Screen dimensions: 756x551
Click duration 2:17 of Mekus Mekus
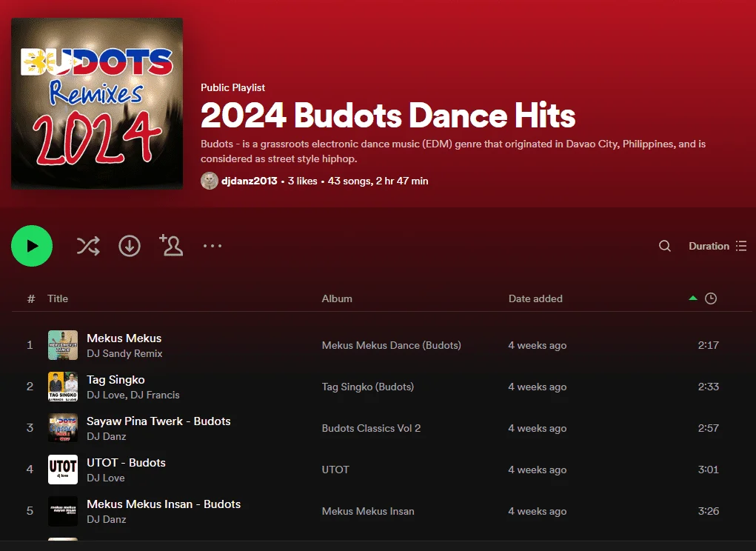tap(709, 345)
